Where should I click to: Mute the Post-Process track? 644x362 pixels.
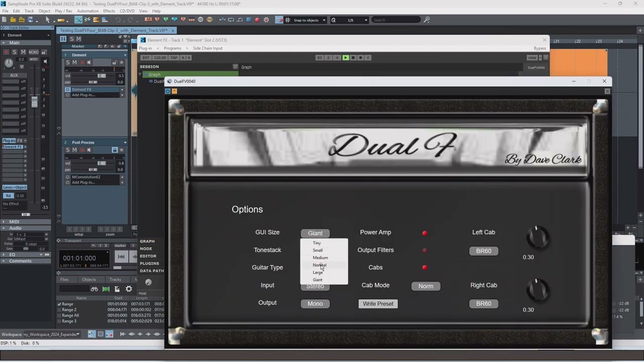[74, 150]
